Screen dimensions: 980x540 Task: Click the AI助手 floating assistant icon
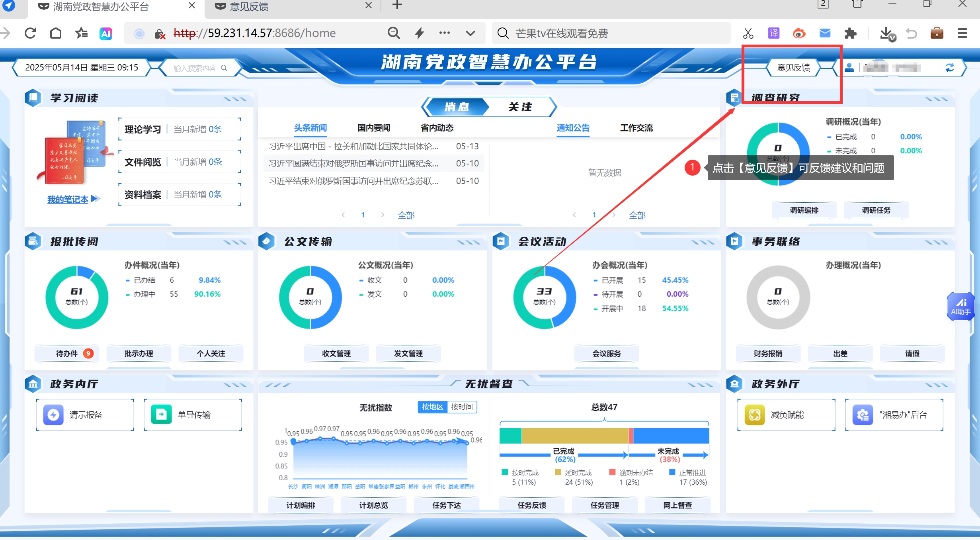coord(961,306)
